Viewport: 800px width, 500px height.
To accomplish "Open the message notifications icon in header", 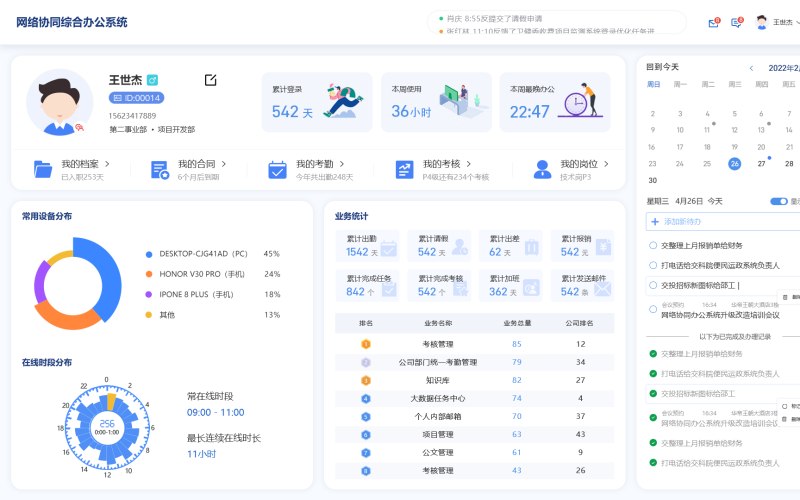I will [736, 23].
